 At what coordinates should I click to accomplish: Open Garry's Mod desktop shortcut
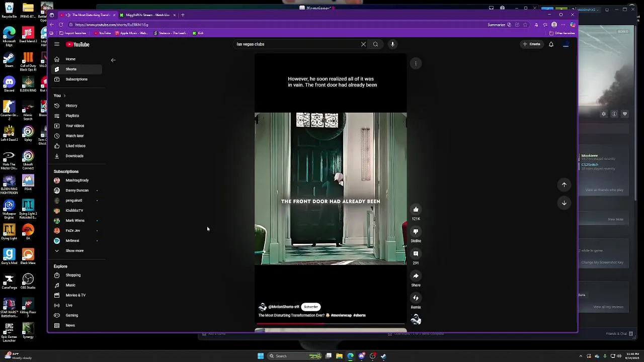click(9, 257)
